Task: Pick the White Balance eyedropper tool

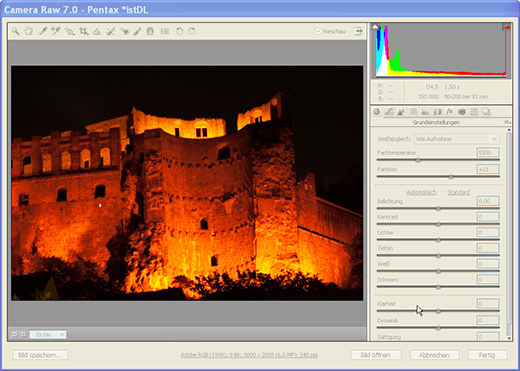Action: pos(43,31)
